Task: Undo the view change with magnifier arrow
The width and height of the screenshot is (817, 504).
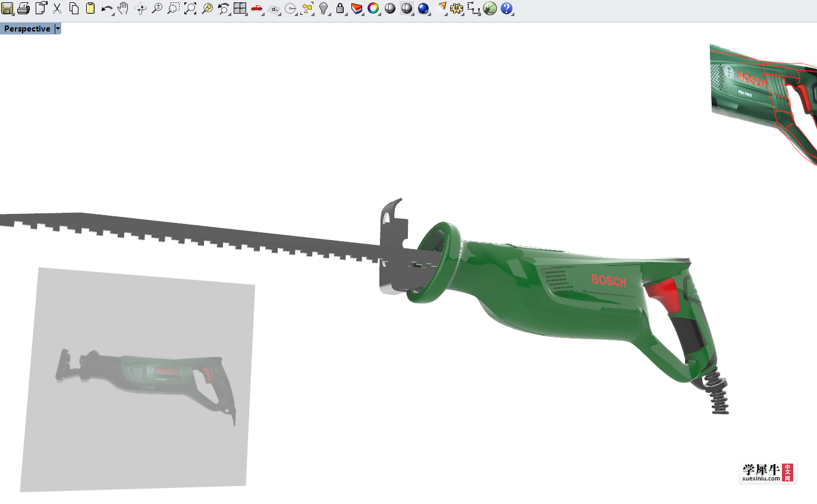Action: click(224, 8)
